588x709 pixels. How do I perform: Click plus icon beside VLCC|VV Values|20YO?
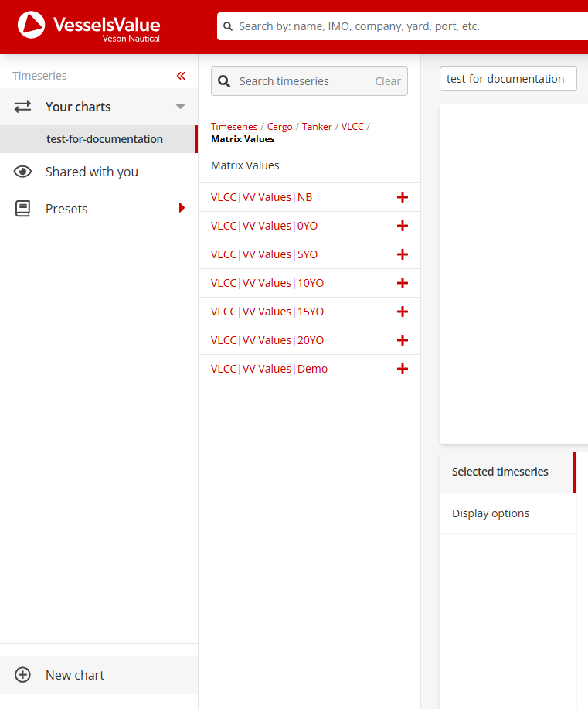(x=402, y=340)
